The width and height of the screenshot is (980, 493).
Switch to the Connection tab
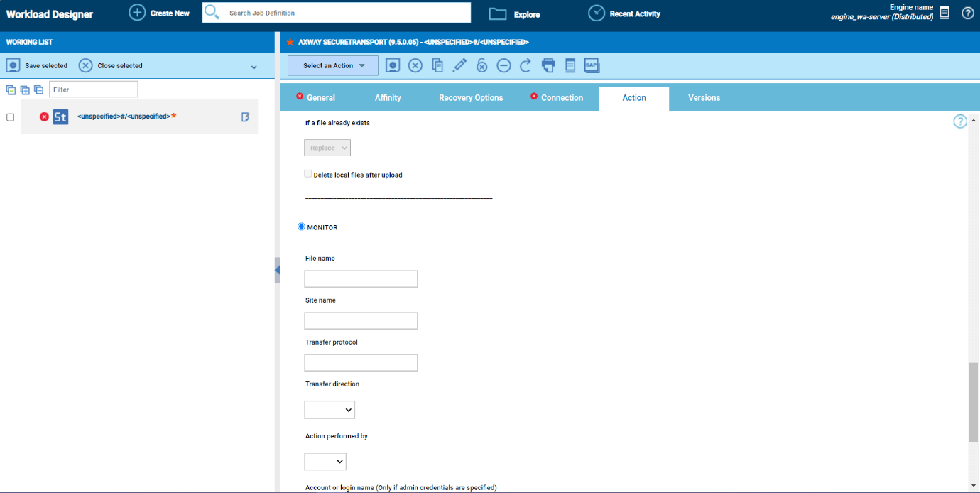(562, 97)
